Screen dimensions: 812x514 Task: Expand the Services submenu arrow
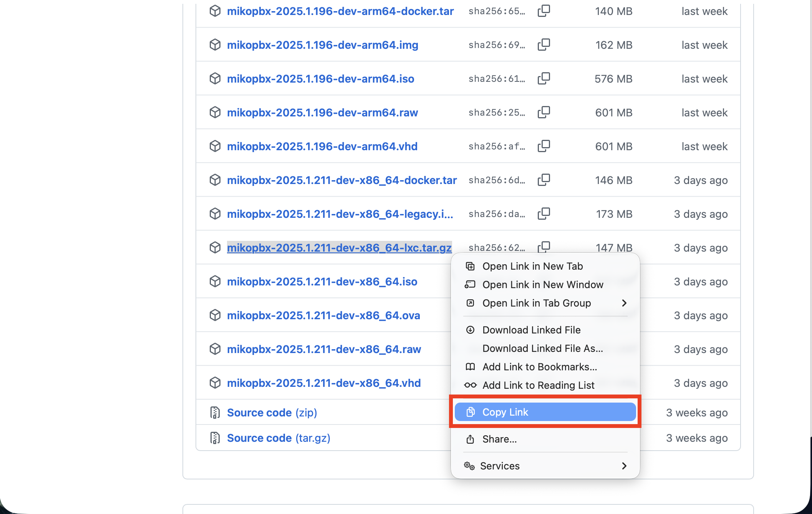coord(624,466)
